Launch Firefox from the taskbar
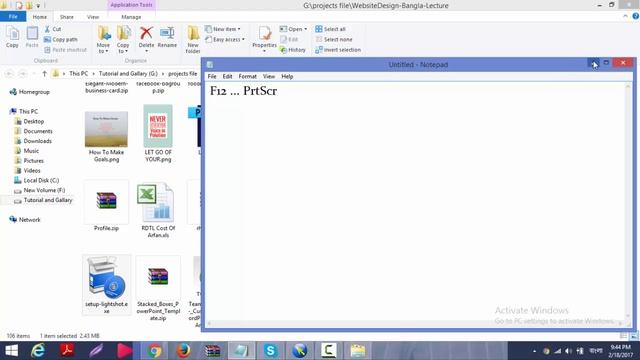The width and height of the screenshot is (640, 360). [x=183, y=351]
